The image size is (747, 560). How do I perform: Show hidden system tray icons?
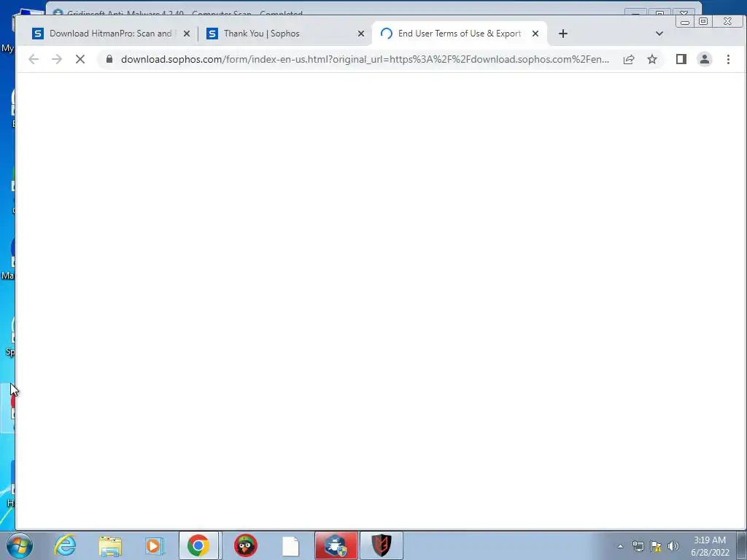[x=620, y=546]
